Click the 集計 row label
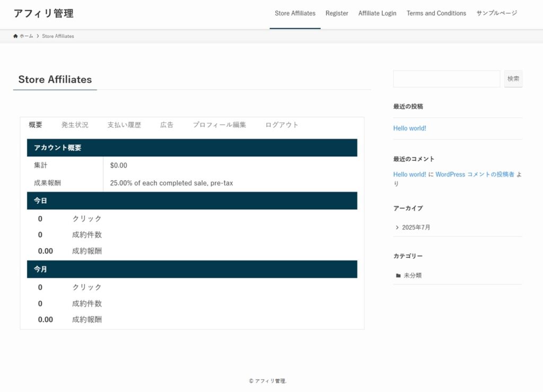Image resolution: width=543 pixels, height=392 pixels. coord(40,165)
